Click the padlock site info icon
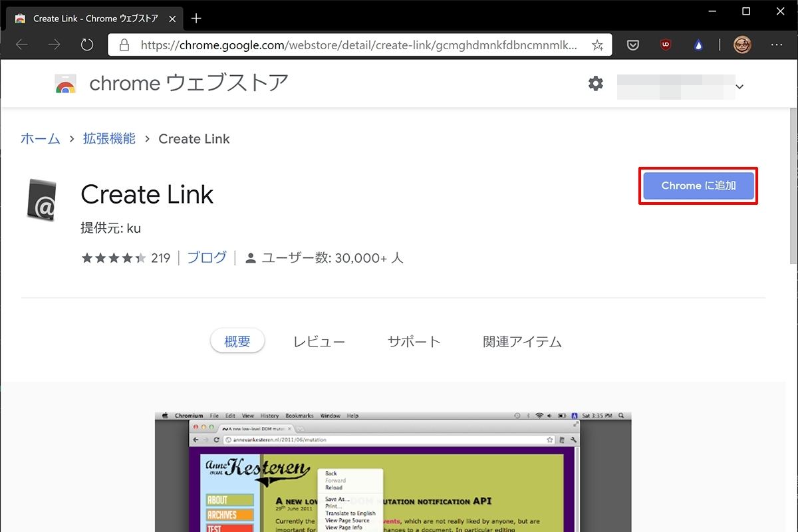This screenshot has height=532, width=798. [x=124, y=45]
